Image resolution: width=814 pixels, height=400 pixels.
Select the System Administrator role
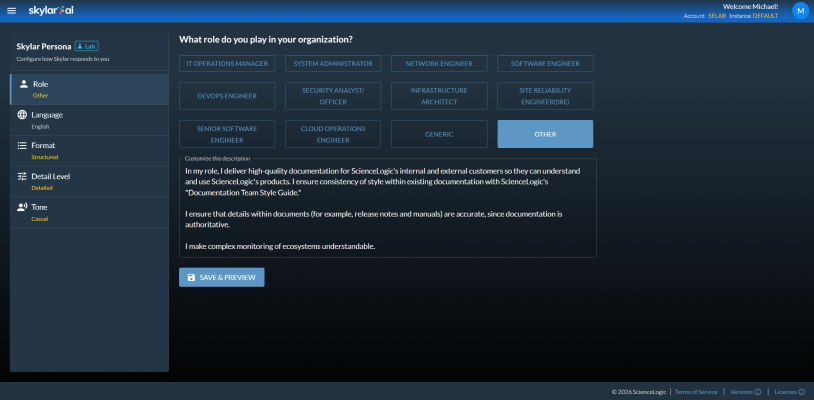tap(333, 64)
